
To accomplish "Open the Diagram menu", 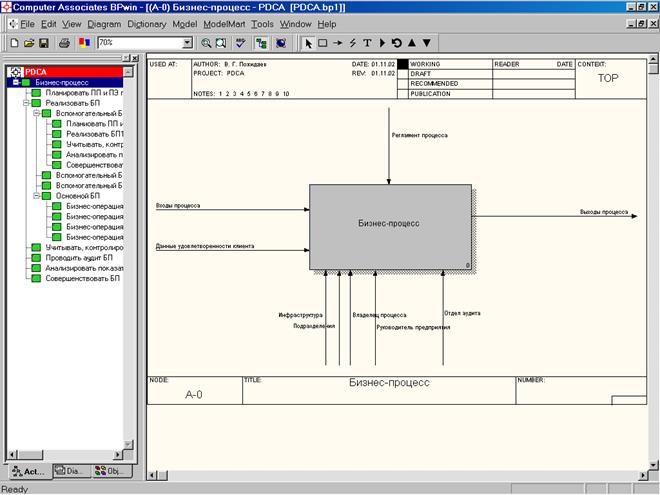I will coord(104,23).
